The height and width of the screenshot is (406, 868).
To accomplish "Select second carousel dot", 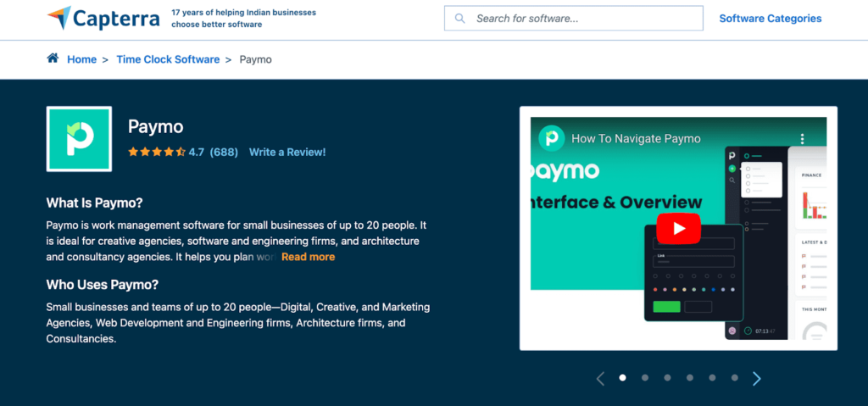I will (645, 378).
